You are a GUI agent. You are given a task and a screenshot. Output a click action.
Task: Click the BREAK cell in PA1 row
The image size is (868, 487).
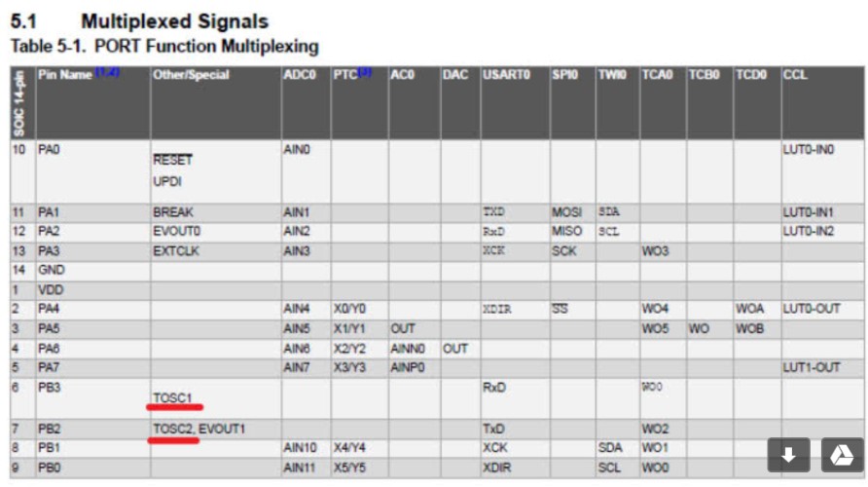[173, 211]
